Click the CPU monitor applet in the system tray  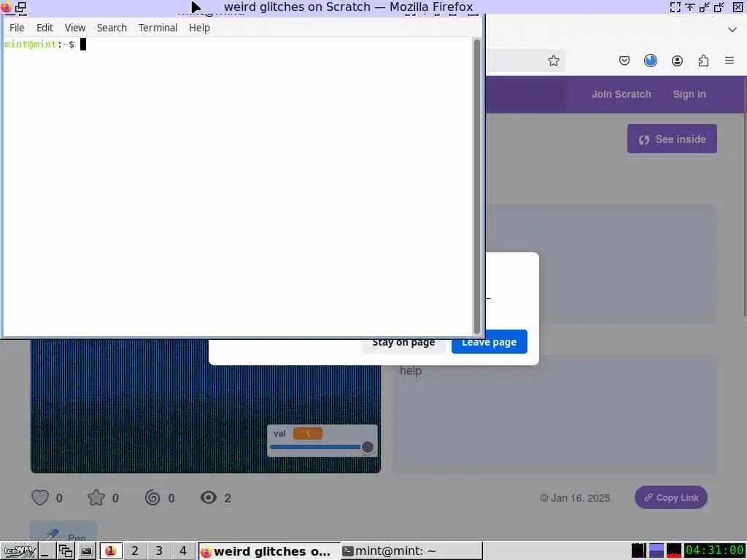click(x=638, y=551)
